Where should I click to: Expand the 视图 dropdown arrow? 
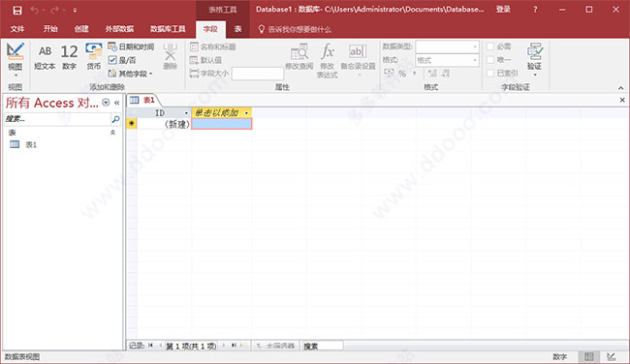(16, 76)
